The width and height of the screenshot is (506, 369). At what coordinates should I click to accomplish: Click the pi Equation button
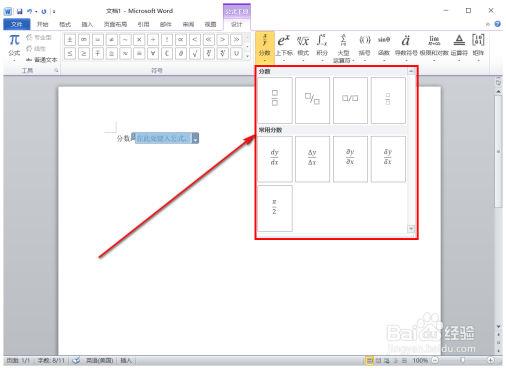point(14,47)
